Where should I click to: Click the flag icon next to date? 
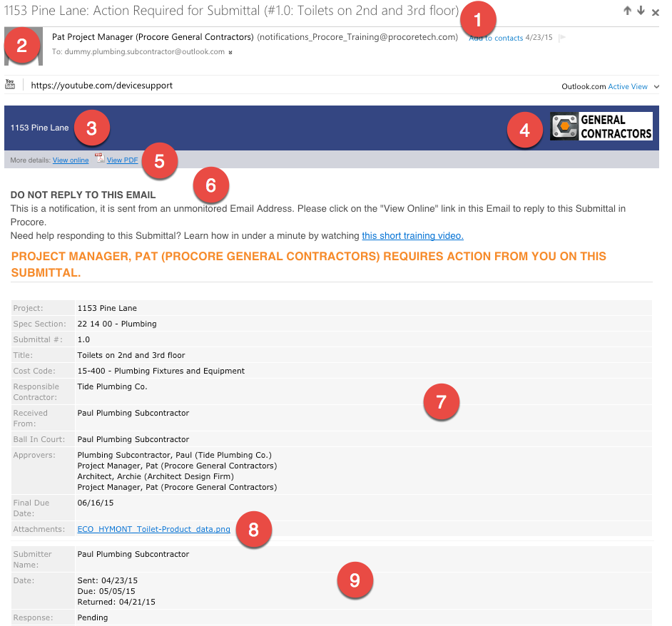(x=562, y=38)
